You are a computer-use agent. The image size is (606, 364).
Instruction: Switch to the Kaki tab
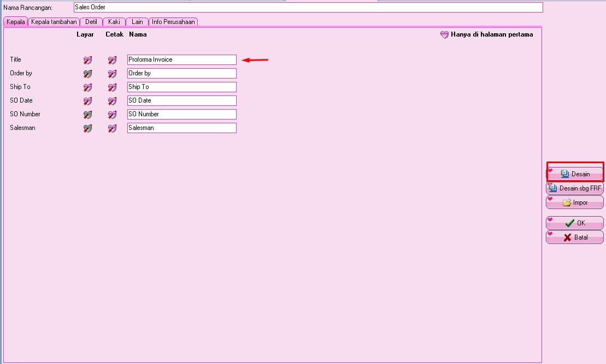(x=114, y=22)
